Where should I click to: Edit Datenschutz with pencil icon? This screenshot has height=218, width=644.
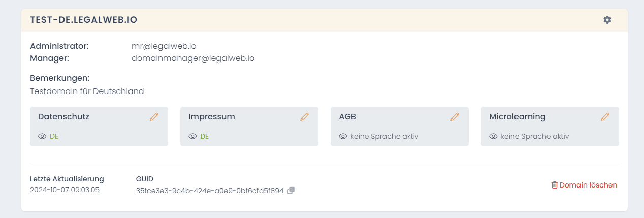point(154,117)
